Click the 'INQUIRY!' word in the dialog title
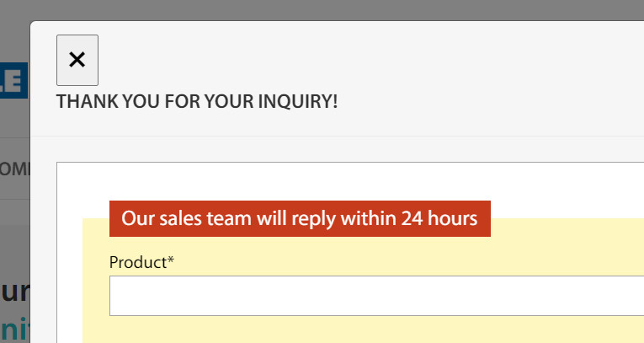Screen dimensions: 644x343 tap(299, 102)
